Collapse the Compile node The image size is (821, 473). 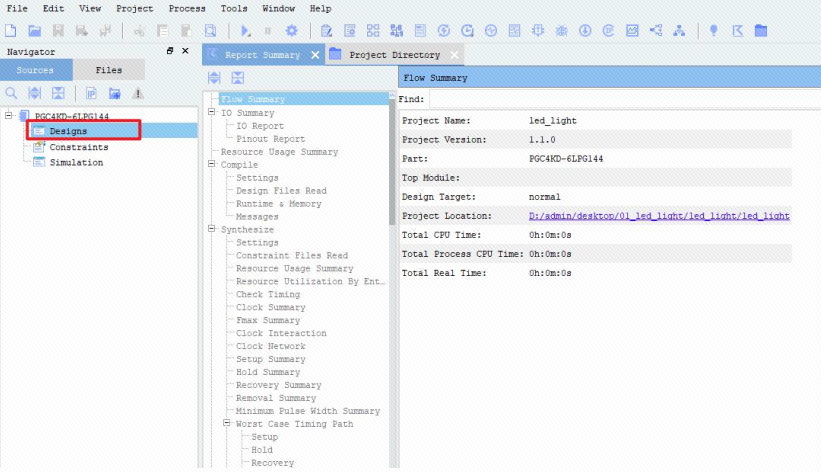[x=212, y=164]
